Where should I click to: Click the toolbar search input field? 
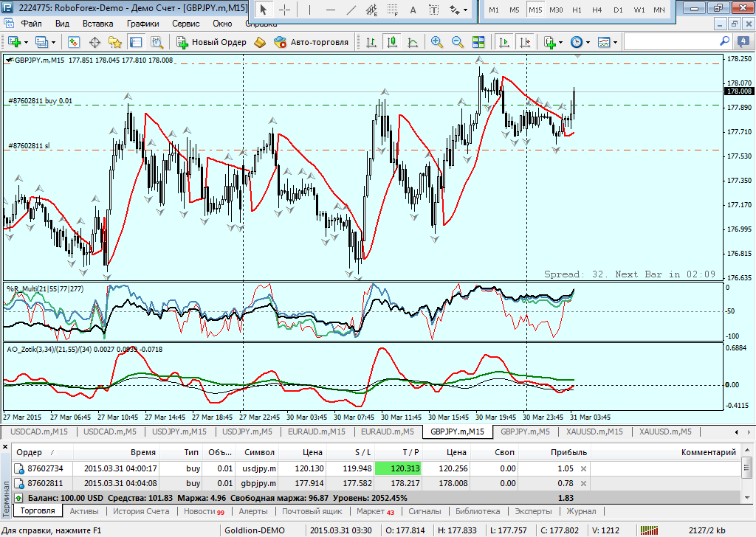click(x=670, y=42)
